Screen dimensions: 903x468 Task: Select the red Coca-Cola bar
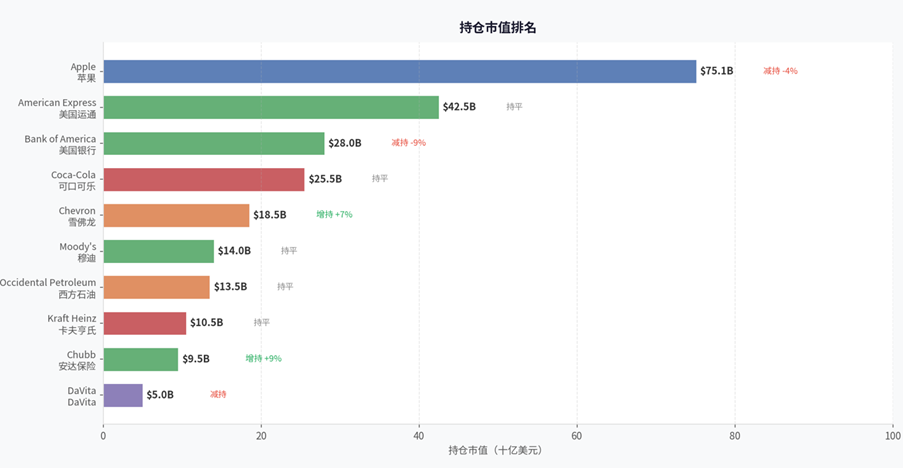tap(204, 179)
